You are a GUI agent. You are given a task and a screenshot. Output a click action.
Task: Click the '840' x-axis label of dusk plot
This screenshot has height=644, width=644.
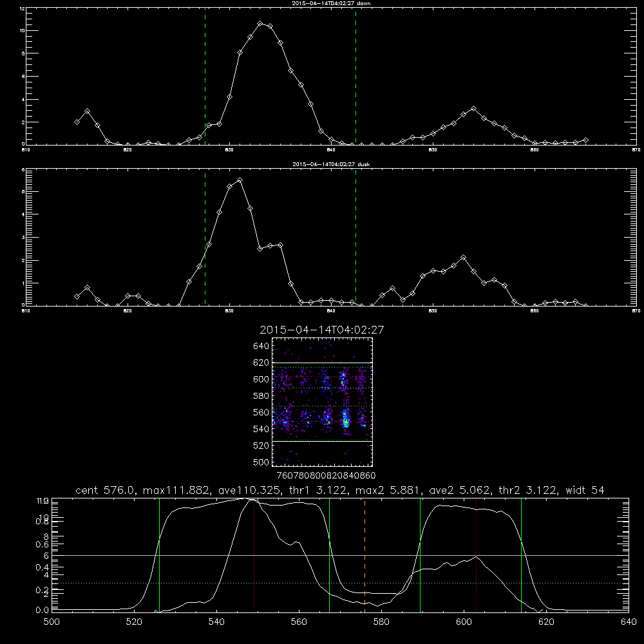click(331, 311)
